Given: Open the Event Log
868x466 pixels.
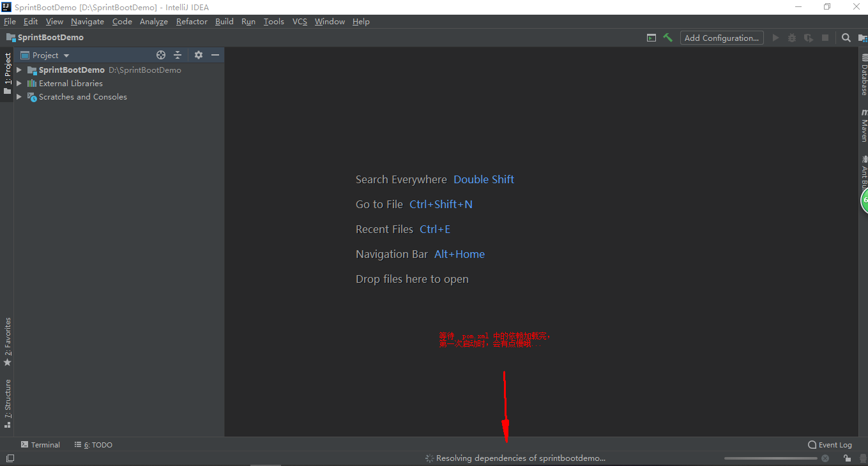Looking at the screenshot, I should (x=830, y=445).
